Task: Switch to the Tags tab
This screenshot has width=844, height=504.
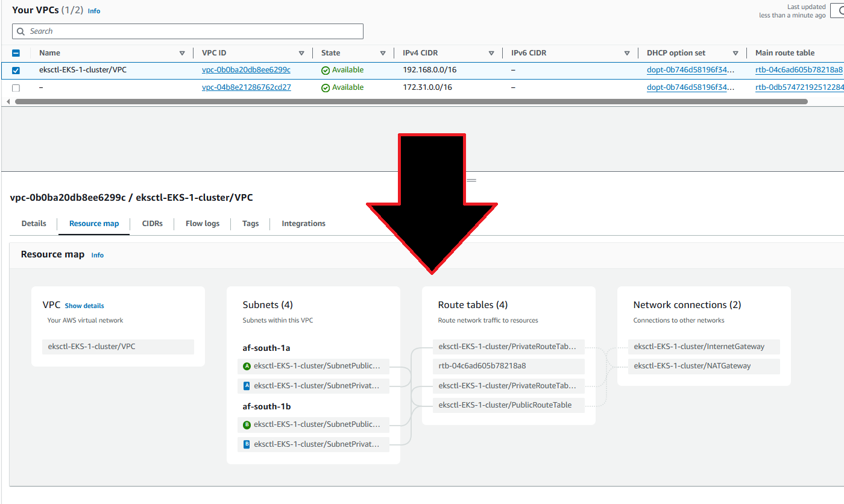Action: pos(251,224)
